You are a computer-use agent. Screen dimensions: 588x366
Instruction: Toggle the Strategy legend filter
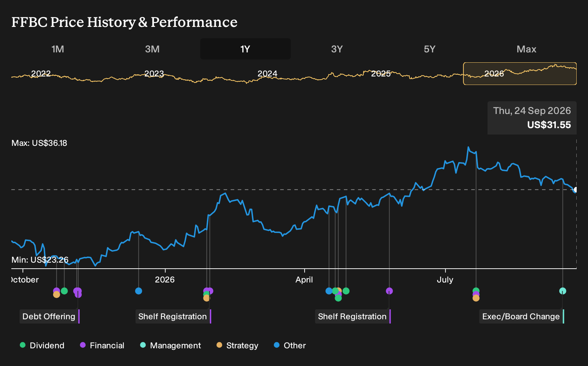pos(237,345)
